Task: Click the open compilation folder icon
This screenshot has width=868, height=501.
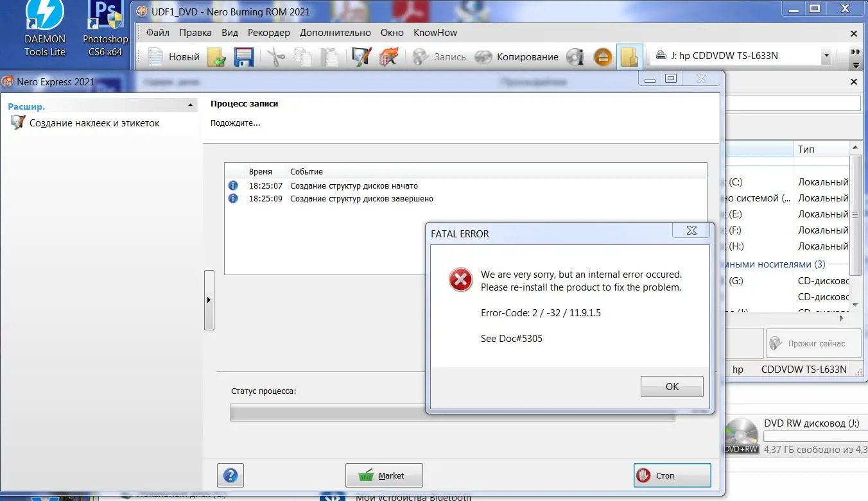Action: click(x=217, y=57)
